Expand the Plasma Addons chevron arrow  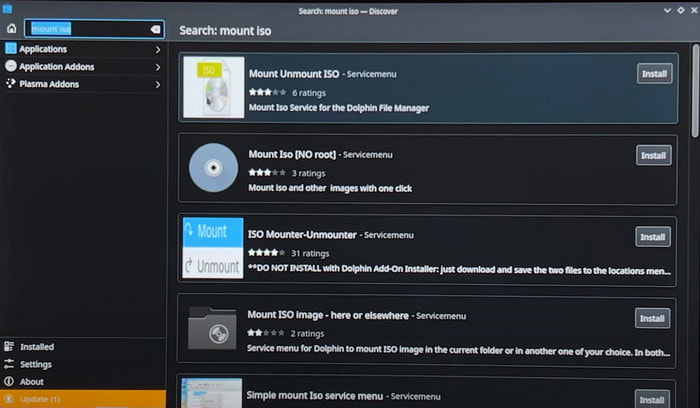[158, 84]
